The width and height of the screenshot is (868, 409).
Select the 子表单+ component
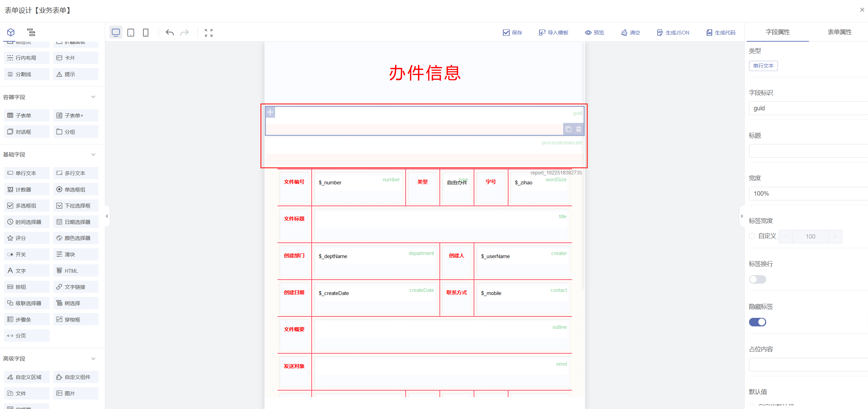pos(76,115)
